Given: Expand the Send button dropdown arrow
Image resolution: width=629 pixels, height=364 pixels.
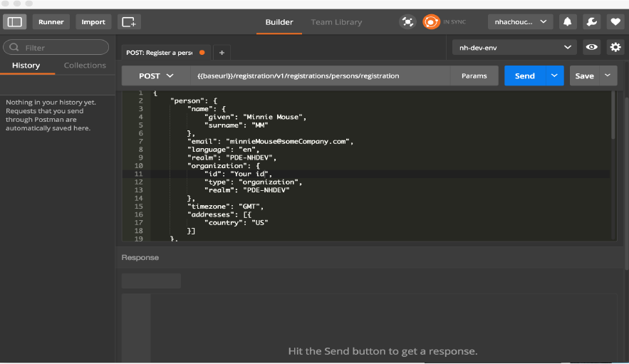Looking at the screenshot, I should tap(554, 76).
